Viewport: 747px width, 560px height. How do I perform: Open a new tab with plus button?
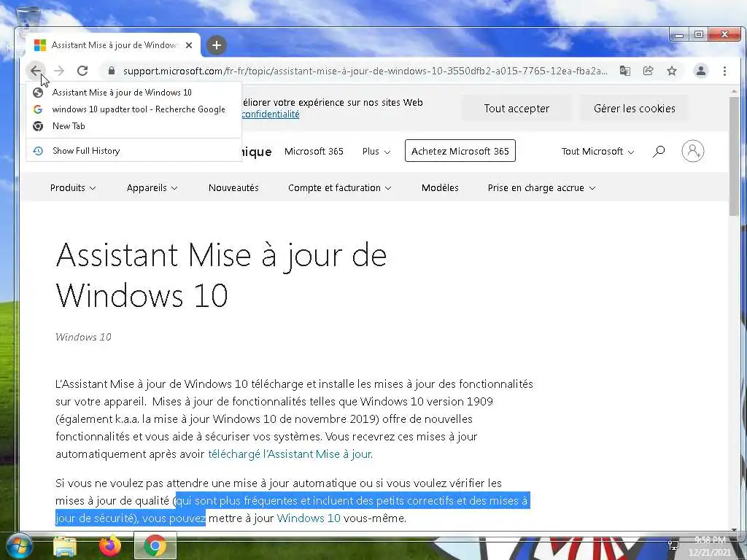click(216, 45)
